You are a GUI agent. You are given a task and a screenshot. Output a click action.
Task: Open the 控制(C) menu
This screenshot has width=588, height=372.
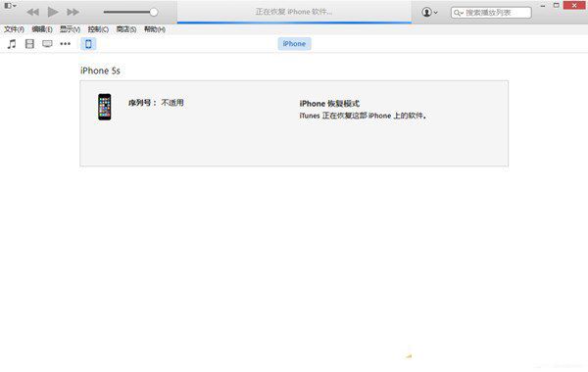click(98, 29)
